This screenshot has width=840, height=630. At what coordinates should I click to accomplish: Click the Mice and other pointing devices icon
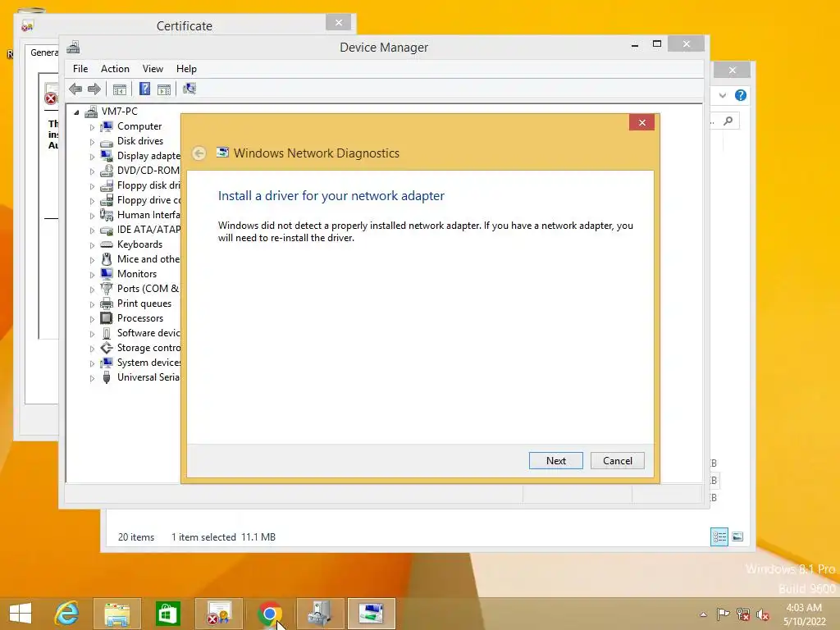pyautogui.click(x=107, y=259)
